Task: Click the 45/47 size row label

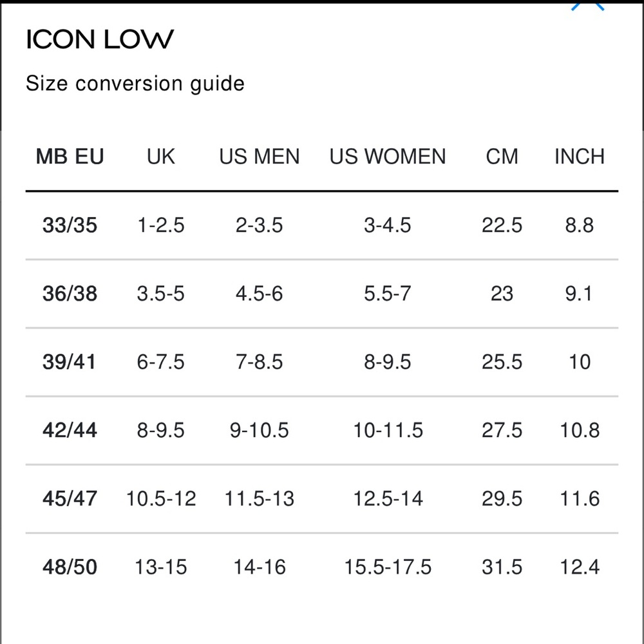Action: tap(70, 498)
